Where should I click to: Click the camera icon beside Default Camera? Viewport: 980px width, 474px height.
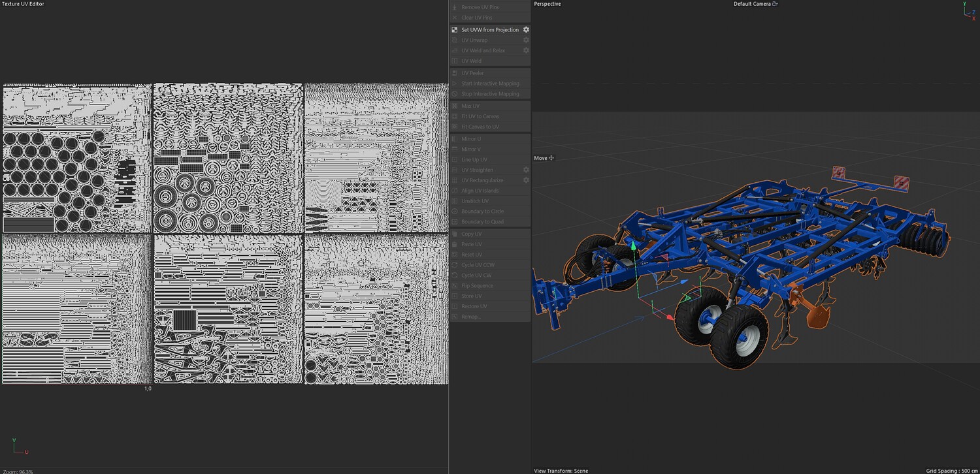coord(775,4)
